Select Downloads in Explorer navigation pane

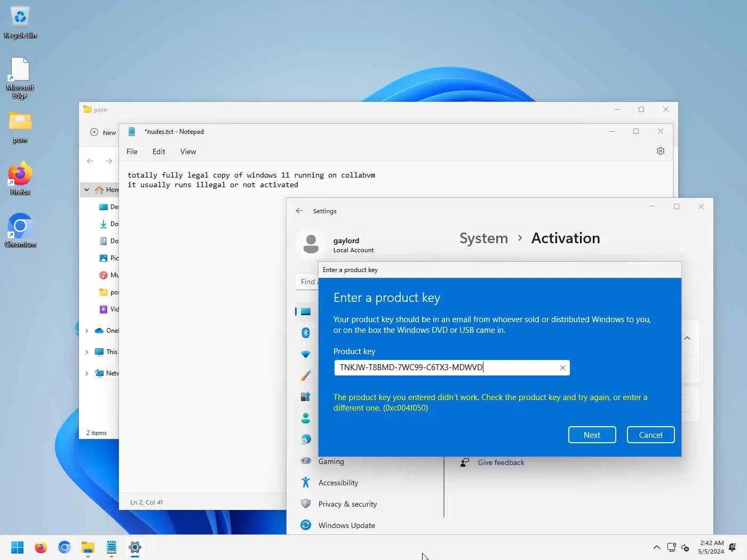[x=109, y=224]
